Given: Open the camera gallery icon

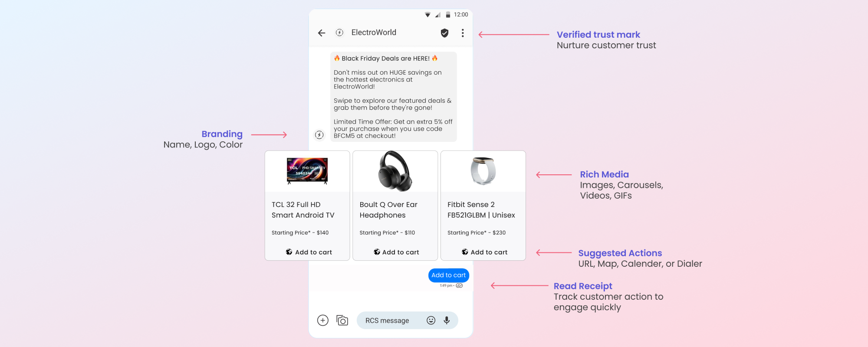Looking at the screenshot, I should tap(342, 320).
